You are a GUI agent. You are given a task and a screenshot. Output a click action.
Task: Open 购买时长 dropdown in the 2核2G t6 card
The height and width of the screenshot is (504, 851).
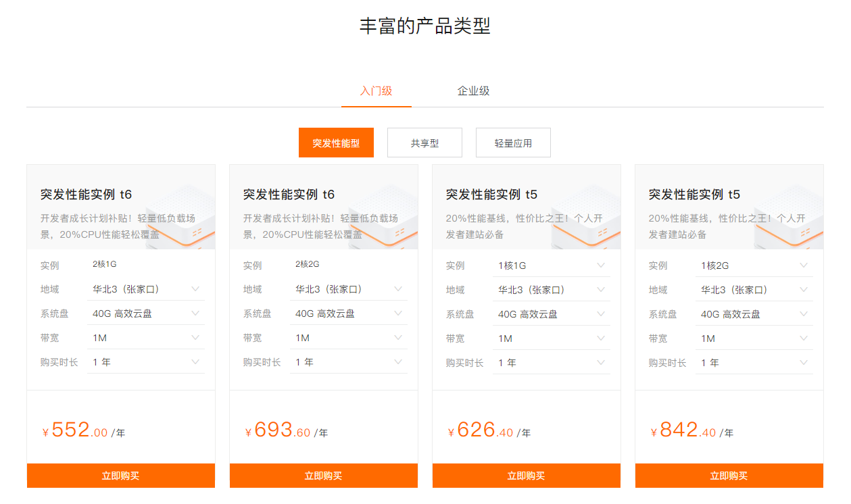[349, 362]
